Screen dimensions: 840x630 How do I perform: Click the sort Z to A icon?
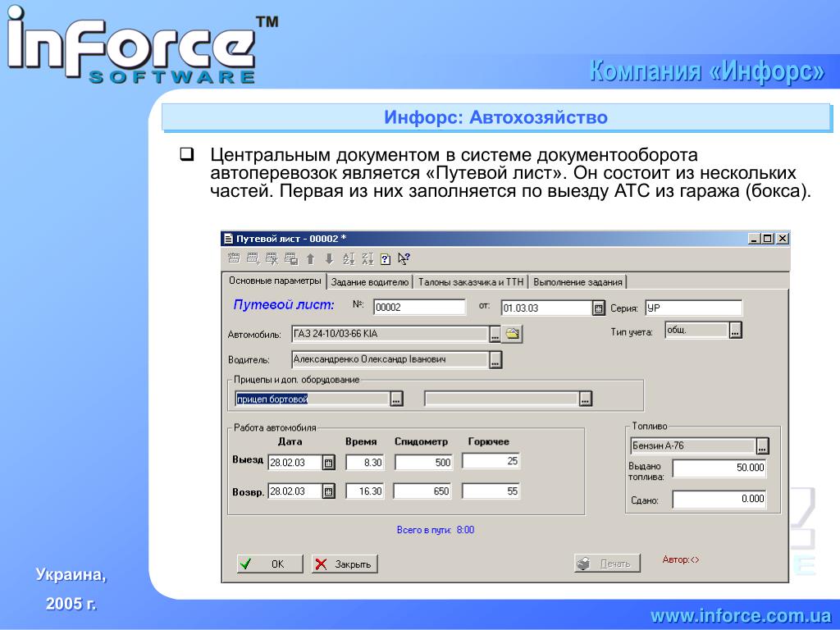367,259
